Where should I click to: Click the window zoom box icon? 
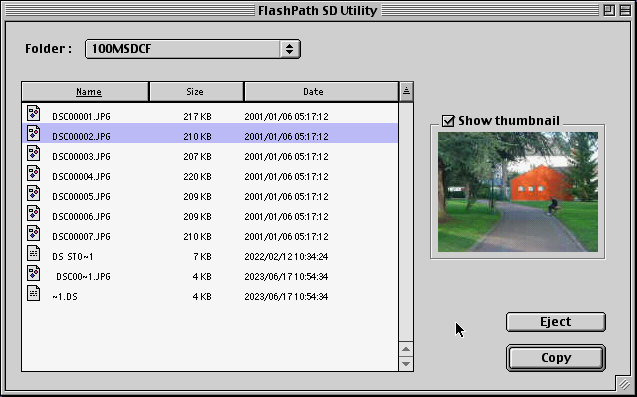point(609,10)
